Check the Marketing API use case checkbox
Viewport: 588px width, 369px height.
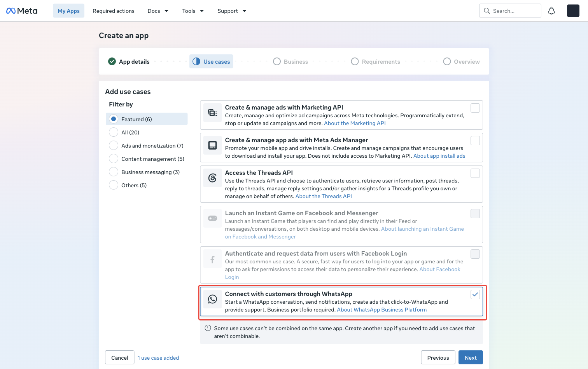pyautogui.click(x=475, y=108)
